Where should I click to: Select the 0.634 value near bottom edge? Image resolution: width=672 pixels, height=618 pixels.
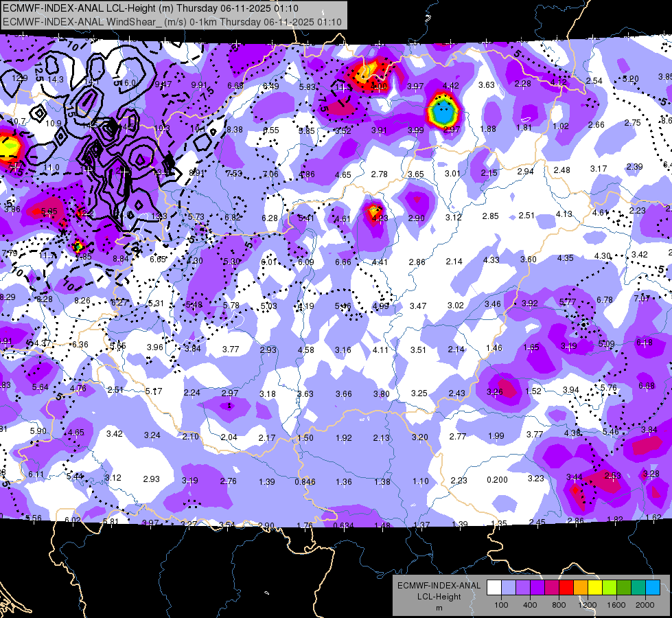343,525
